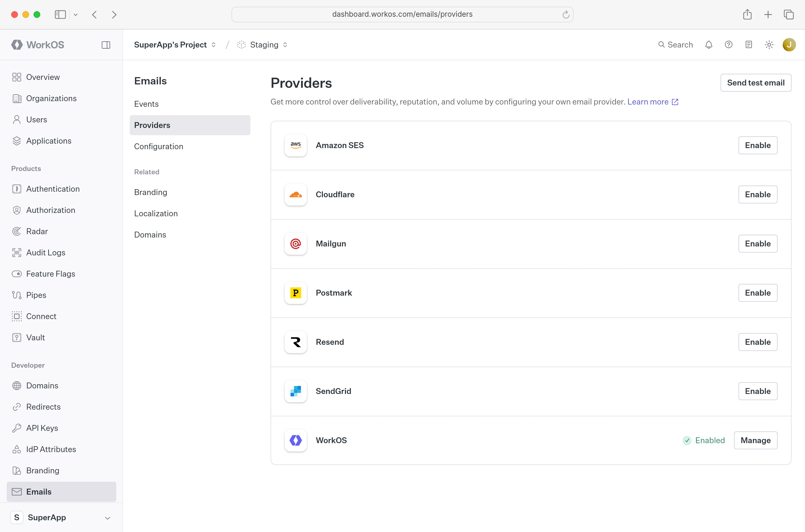Open the help question mark icon
The image size is (805, 532).
click(x=729, y=45)
